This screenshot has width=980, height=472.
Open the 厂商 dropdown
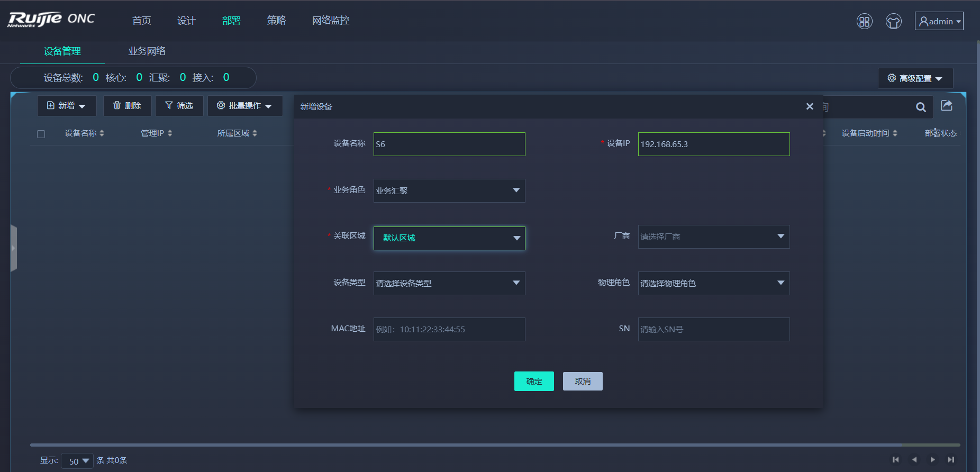click(714, 237)
